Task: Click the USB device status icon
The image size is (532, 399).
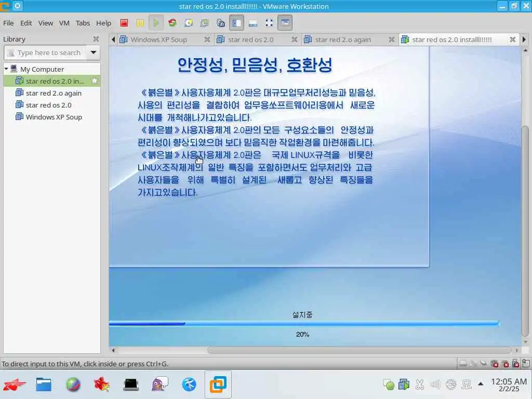Action: click(516, 364)
